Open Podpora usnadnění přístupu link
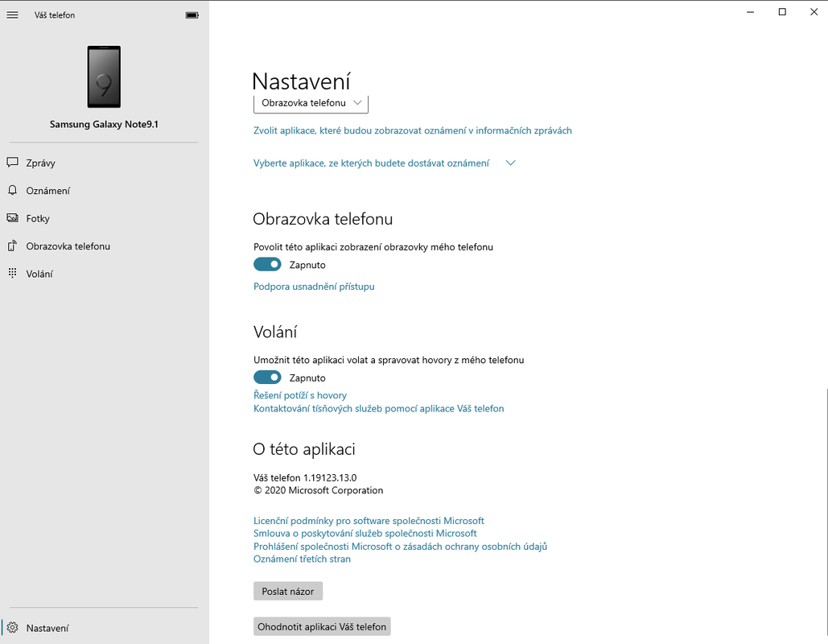 pyautogui.click(x=314, y=287)
